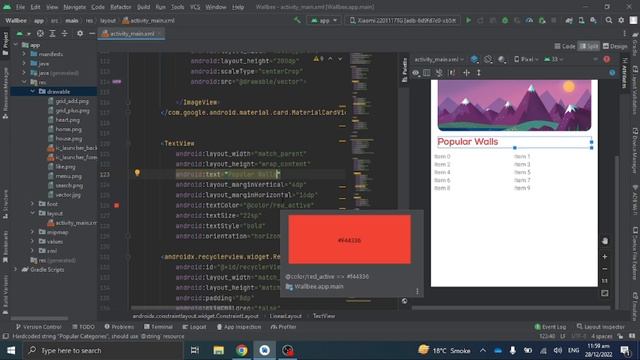Open the Profile app speedometer icon
640x360 pixels.
(x=529, y=20)
